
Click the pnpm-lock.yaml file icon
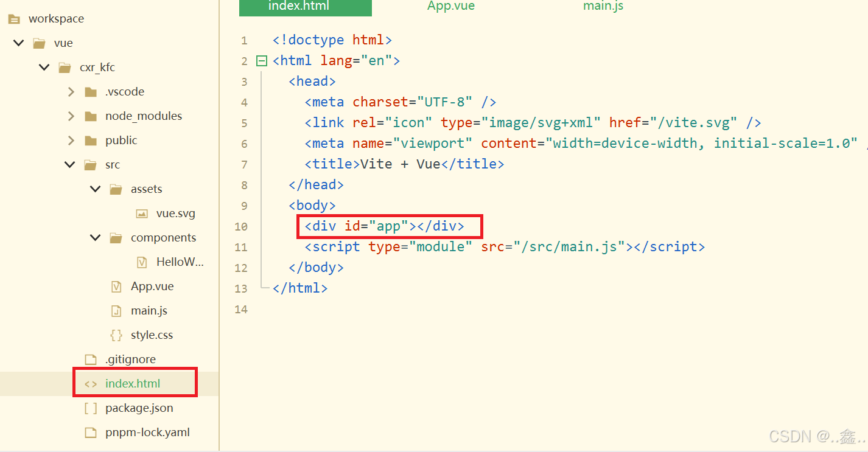click(x=91, y=433)
